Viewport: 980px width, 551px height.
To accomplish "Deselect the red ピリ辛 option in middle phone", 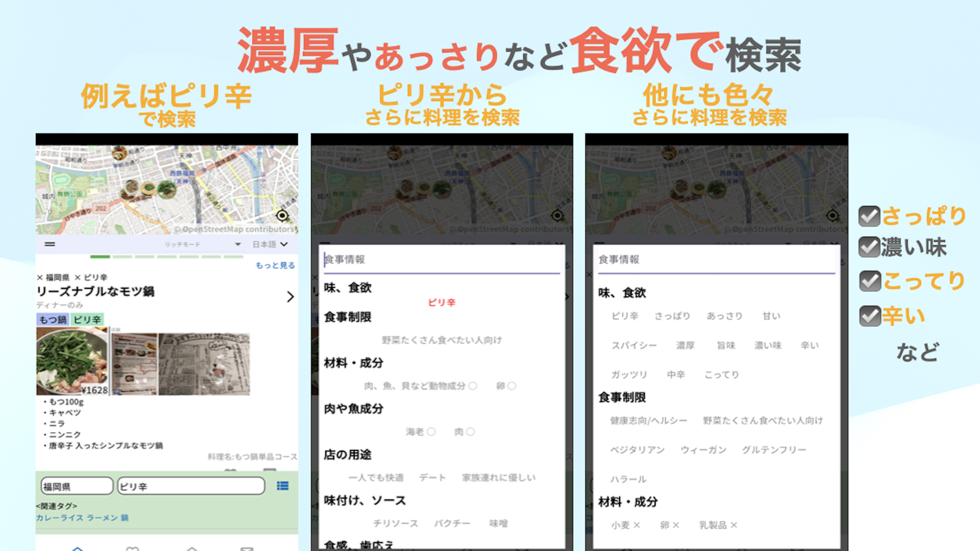I will (442, 303).
